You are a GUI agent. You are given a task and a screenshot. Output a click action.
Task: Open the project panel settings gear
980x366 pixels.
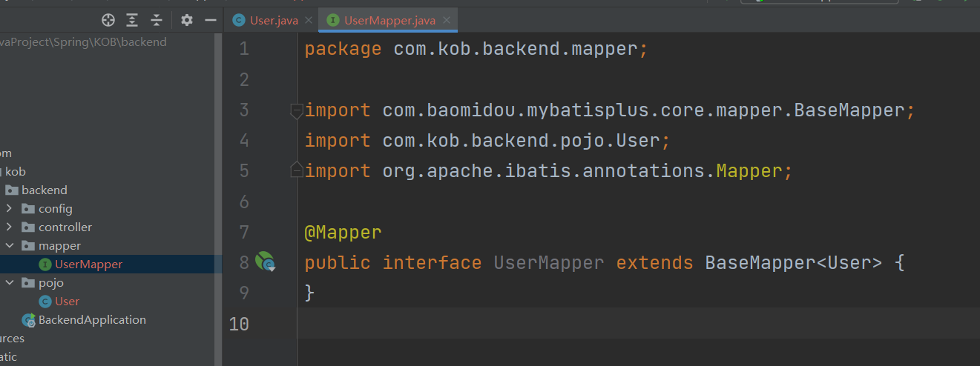(187, 20)
